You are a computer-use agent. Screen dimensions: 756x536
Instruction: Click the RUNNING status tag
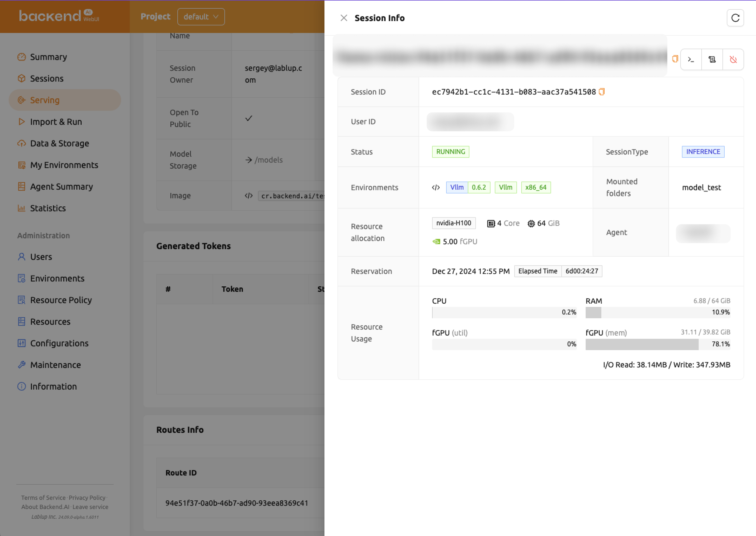point(450,152)
